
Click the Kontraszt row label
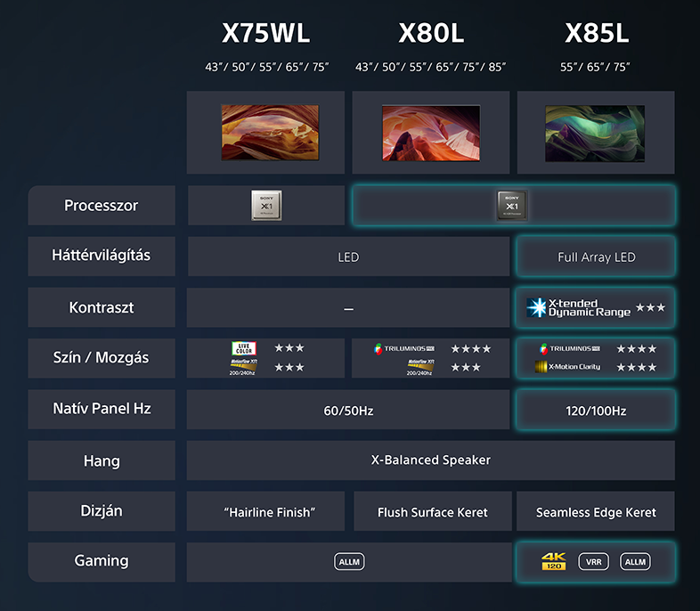coord(102,307)
